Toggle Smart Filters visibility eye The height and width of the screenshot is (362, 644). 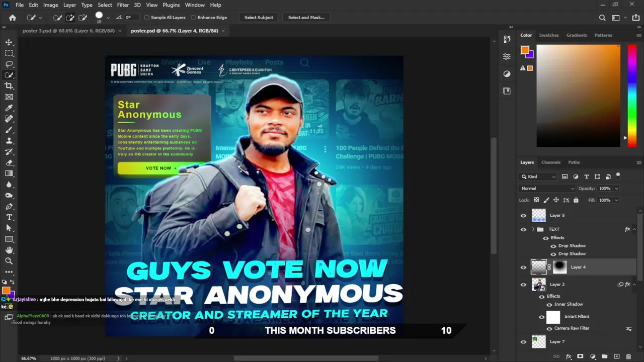click(542, 317)
